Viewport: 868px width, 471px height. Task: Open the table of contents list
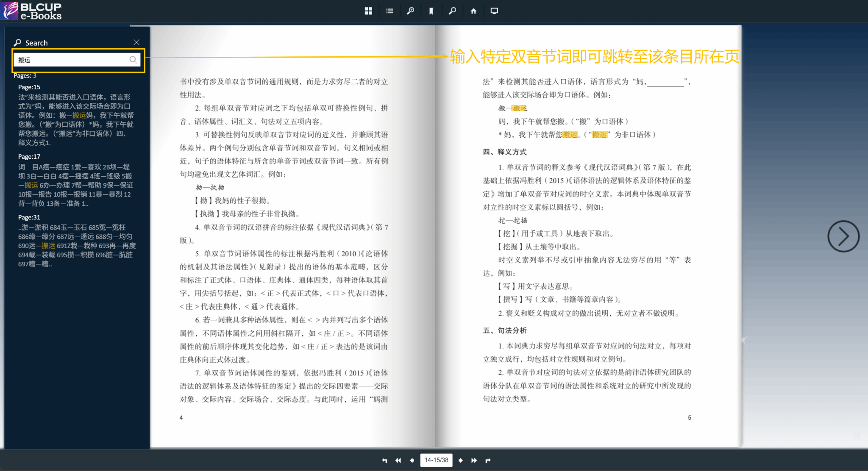tap(389, 11)
